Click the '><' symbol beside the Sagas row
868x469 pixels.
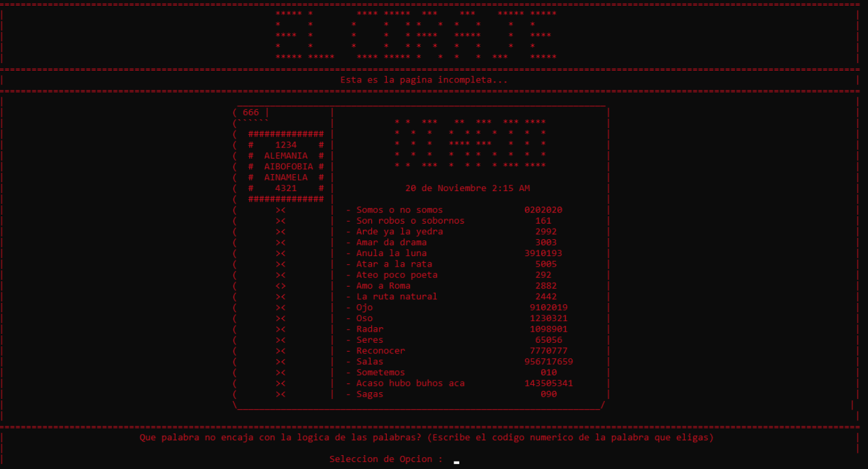[x=281, y=394]
